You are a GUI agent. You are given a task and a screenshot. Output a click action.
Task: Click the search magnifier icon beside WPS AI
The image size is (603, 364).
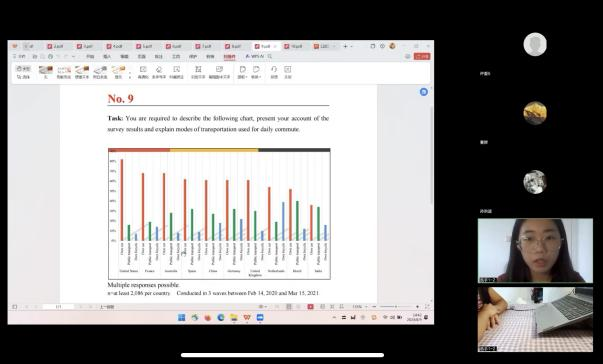tap(270, 56)
